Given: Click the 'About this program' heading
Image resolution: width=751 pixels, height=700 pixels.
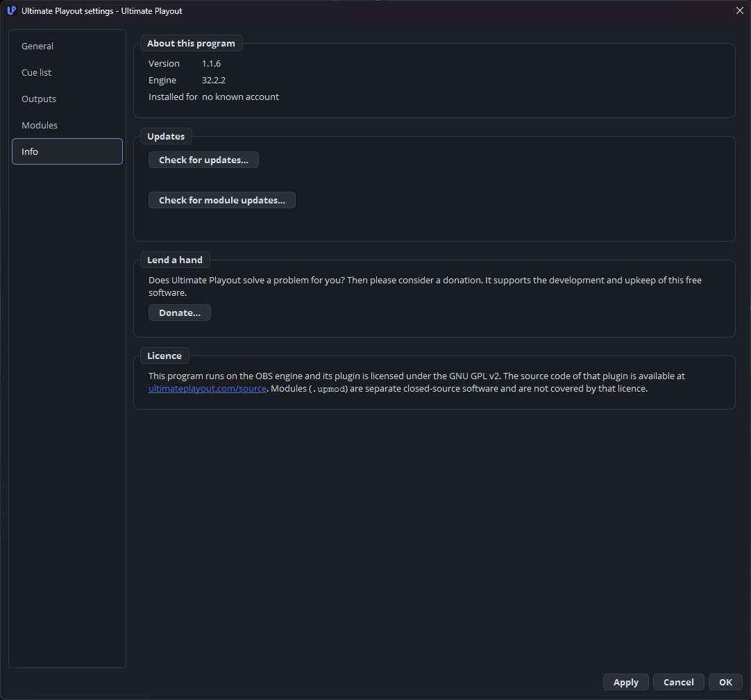Looking at the screenshot, I should coord(191,43).
